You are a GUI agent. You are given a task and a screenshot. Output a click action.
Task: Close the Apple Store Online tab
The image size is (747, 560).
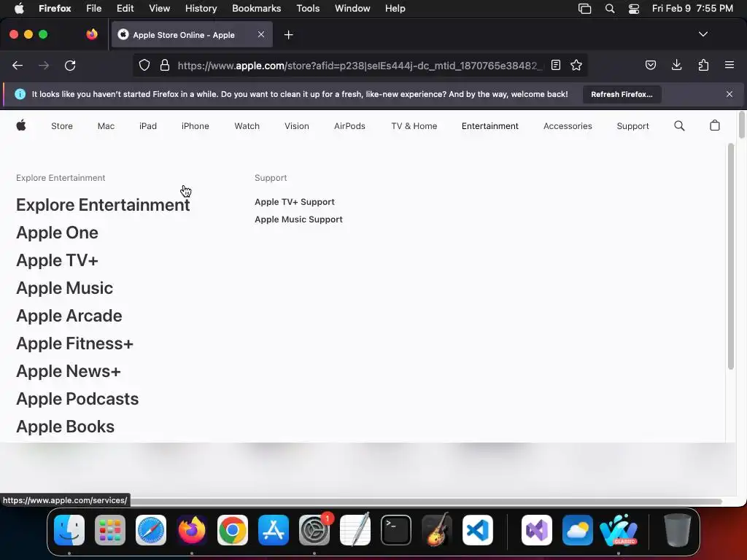point(261,34)
